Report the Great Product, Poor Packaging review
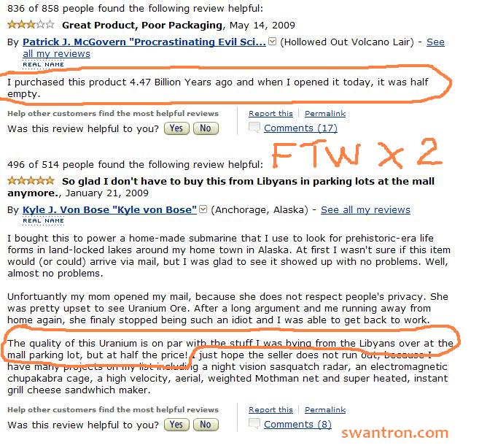Screen dimensions: 479x448 [x=270, y=114]
